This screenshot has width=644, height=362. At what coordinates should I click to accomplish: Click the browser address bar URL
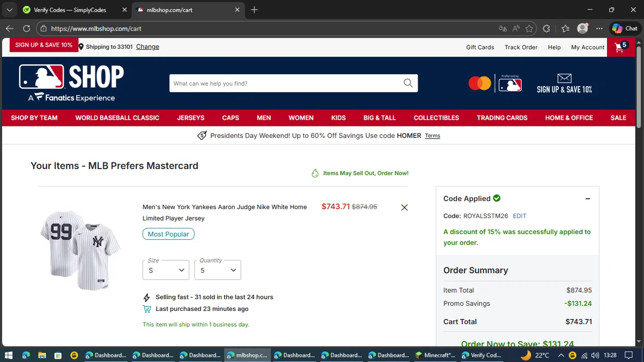click(96, 28)
